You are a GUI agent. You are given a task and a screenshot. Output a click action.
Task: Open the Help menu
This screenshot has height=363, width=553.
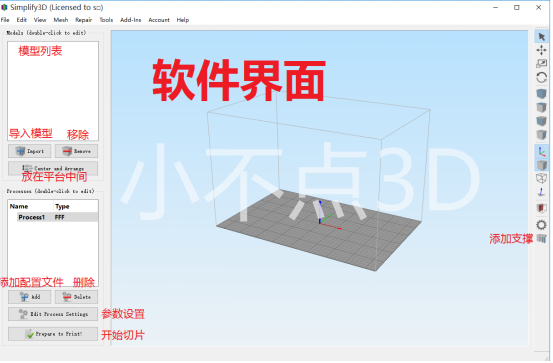[183, 20]
